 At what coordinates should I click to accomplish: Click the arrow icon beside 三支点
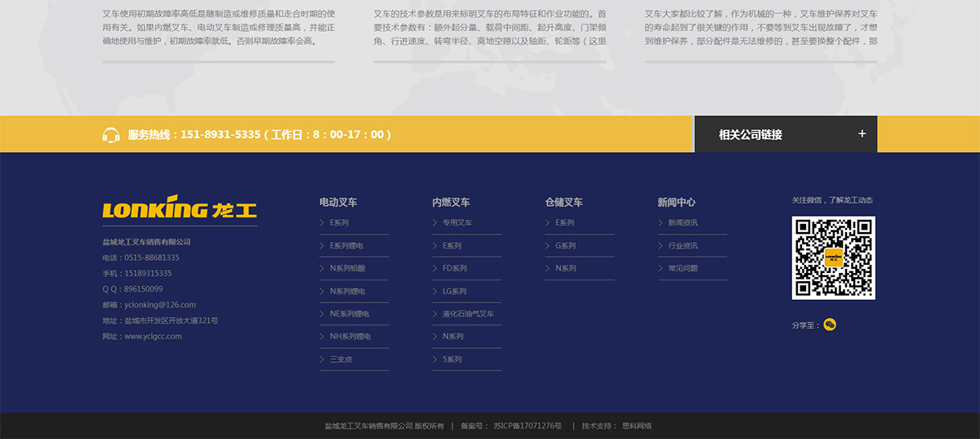(322, 359)
